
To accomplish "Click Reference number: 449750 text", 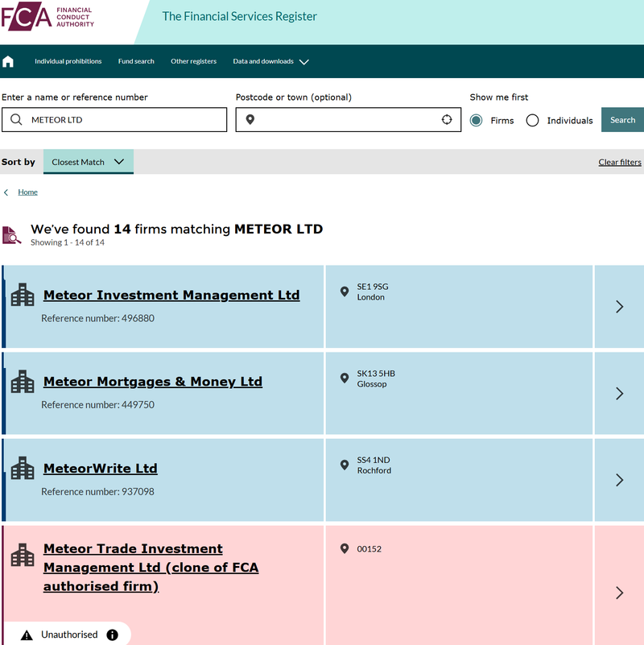I will (x=98, y=405).
